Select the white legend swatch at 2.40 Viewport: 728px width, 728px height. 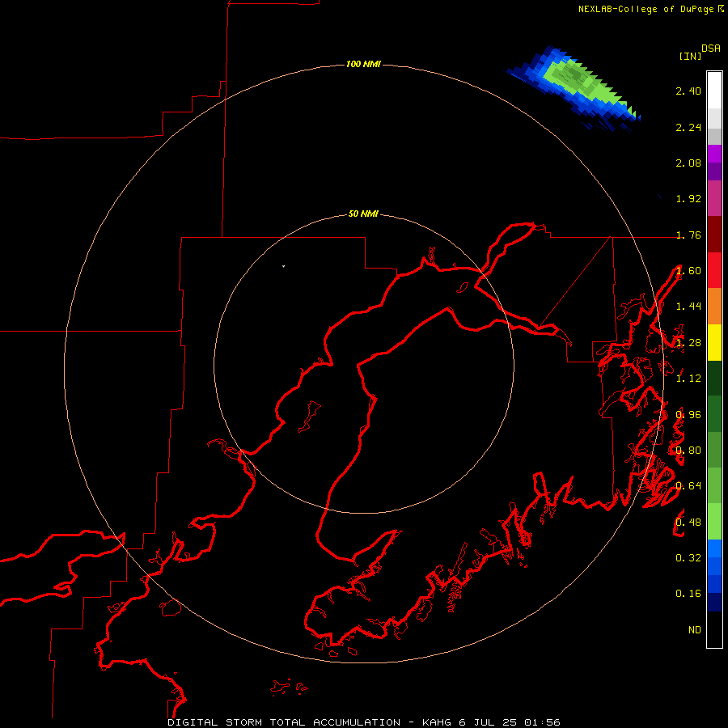pos(714,91)
